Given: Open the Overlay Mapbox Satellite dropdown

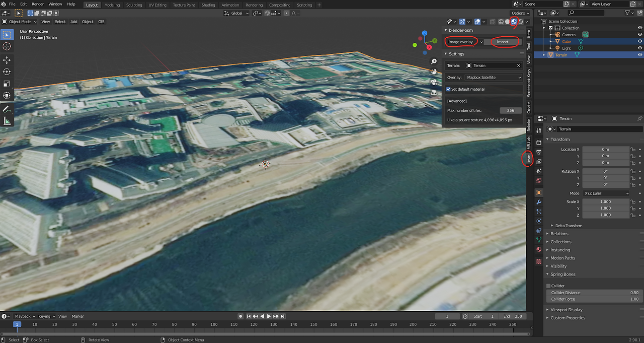Looking at the screenshot, I should 494,78.
